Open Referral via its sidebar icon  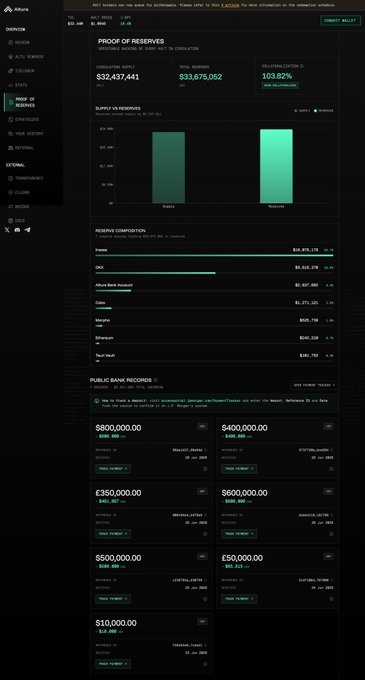(x=11, y=148)
